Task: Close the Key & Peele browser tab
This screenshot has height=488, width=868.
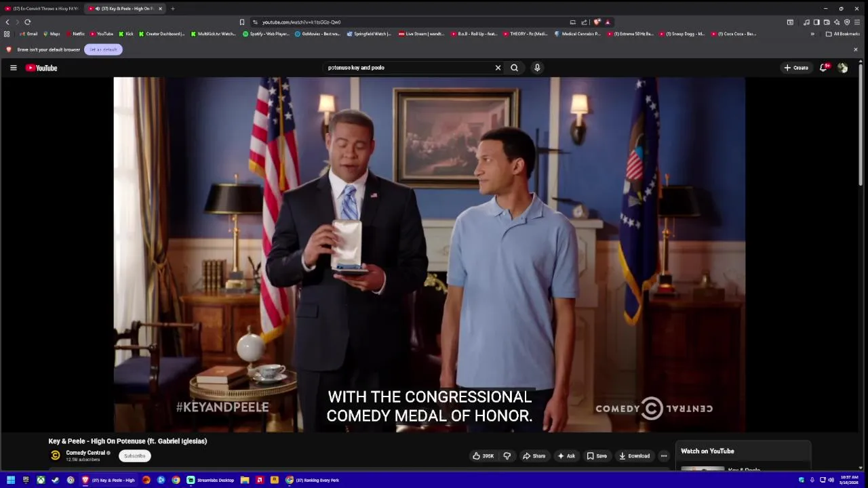Action: [160, 9]
